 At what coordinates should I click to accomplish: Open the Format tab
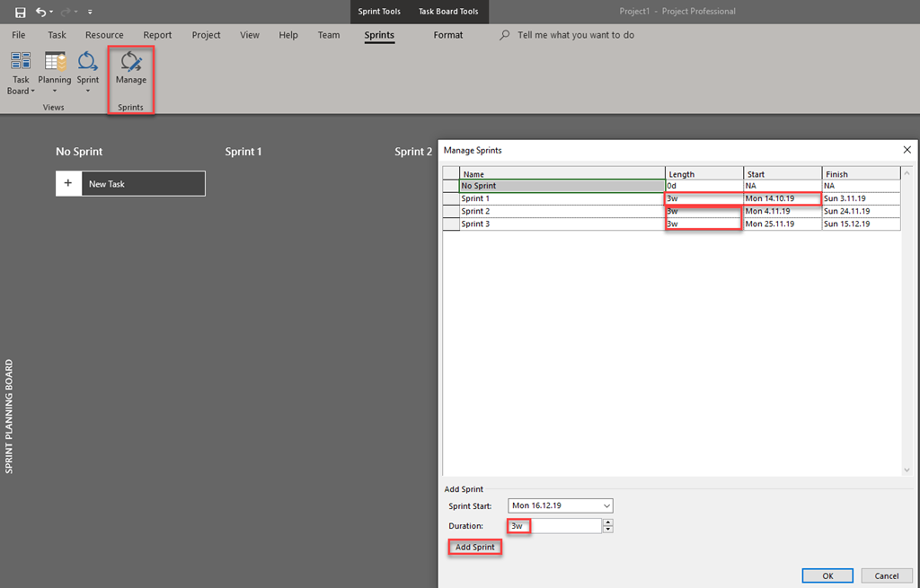tap(447, 35)
